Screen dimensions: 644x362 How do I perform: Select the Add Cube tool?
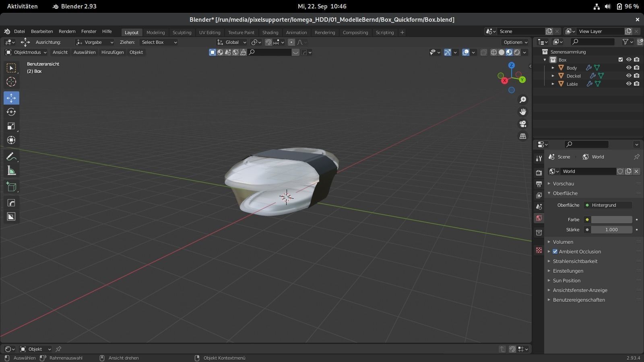[11, 187]
